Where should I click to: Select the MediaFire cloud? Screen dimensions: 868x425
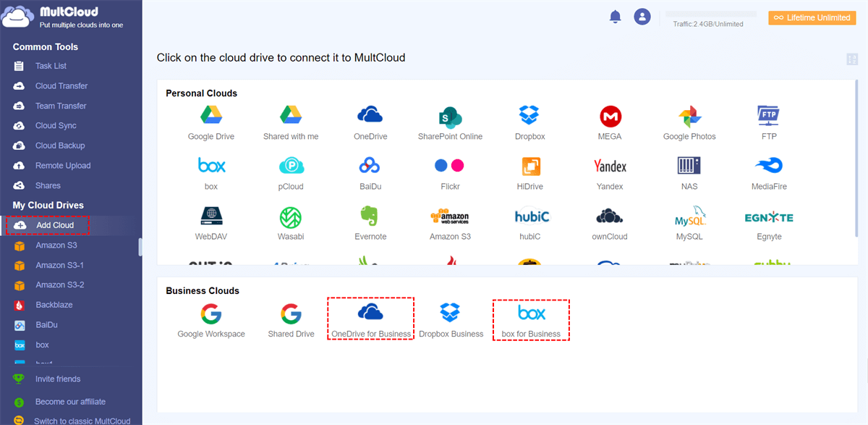tap(769, 173)
